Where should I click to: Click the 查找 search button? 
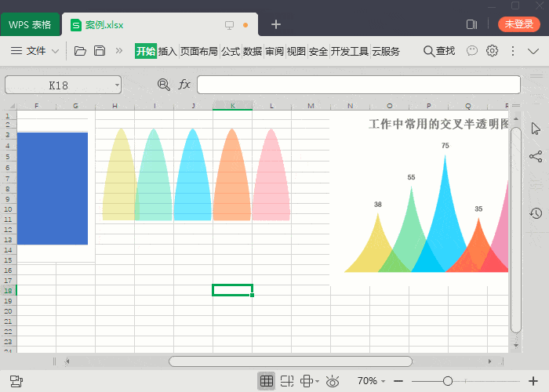(x=439, y=51)
